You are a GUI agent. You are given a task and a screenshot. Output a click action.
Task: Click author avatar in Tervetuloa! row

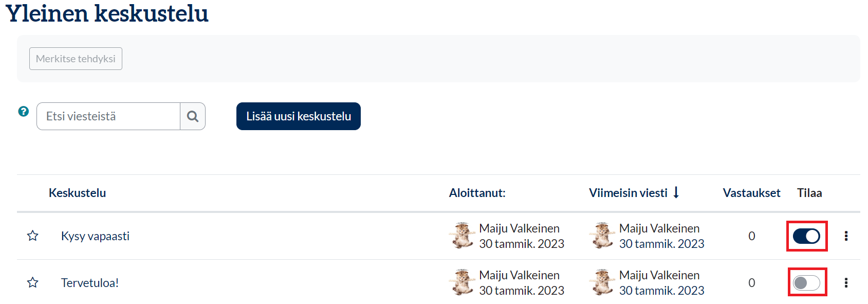[x=462, y=282]
